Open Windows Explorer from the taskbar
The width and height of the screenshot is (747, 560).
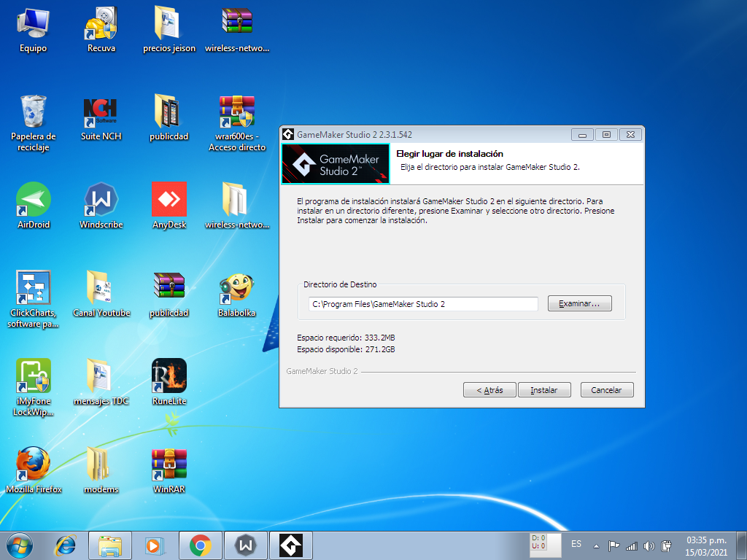(x=110, y=545)
